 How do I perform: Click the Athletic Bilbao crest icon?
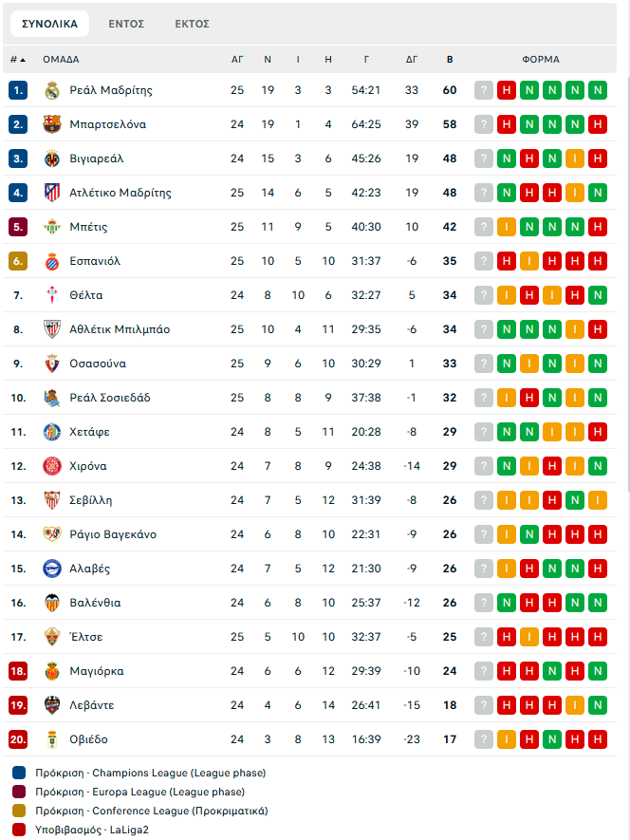(x=52, y=329)
